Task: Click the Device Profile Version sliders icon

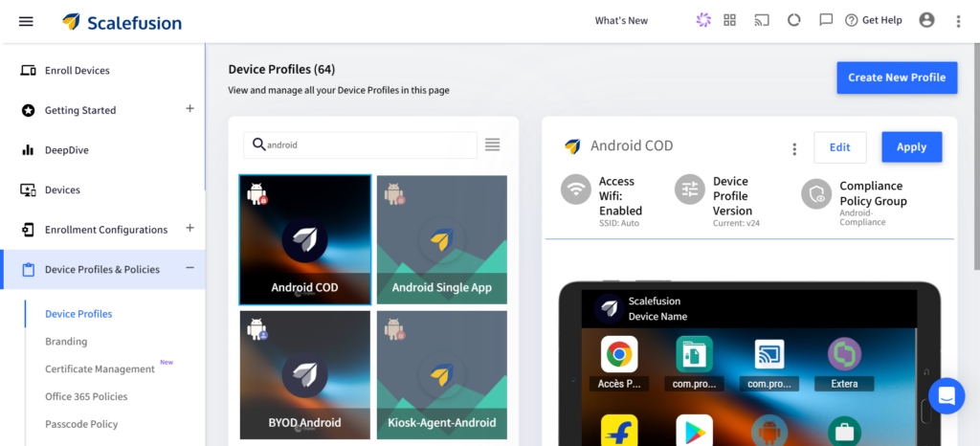Action: click(690, 190)
